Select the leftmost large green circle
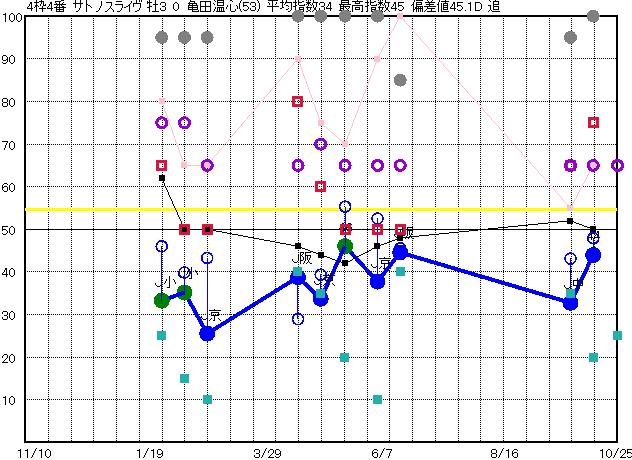Image resolution: width=632 pixels, height=460 pixels. click(x=162, y=300)
